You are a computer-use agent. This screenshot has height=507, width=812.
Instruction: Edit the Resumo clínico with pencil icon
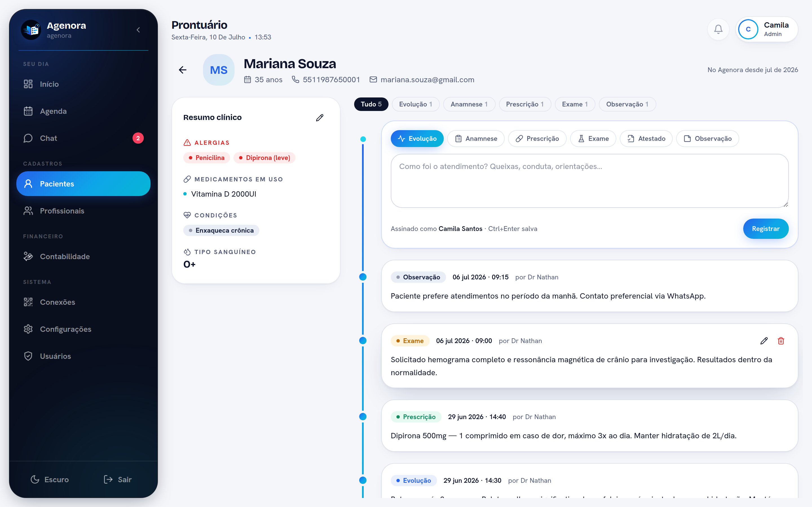pyautogui.click(x=319, y=118)
